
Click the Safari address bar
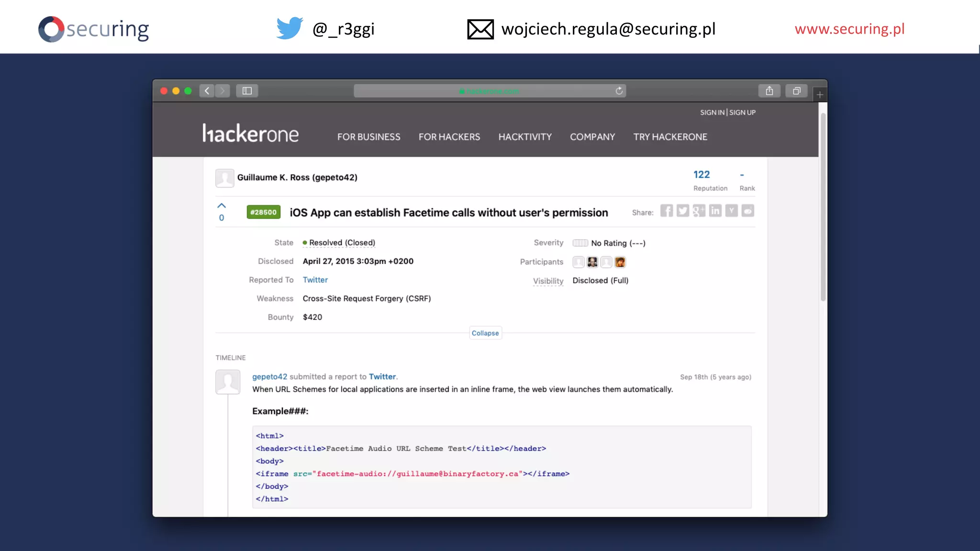click(x=490, y=91)
